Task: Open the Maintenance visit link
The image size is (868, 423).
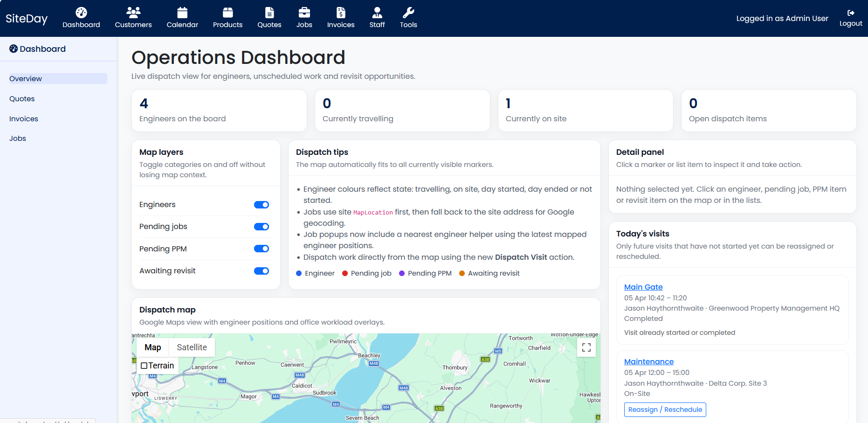Action: [x=649, y=362]
